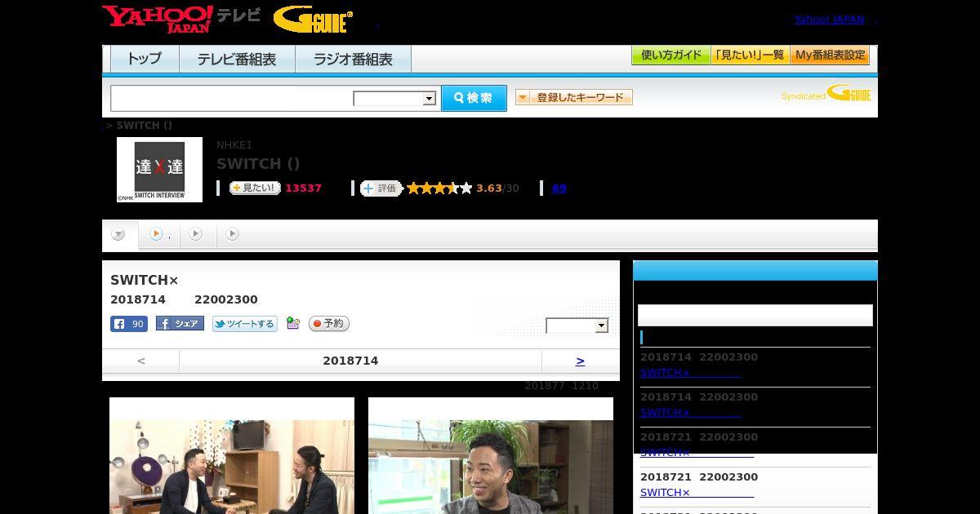This screenshot has width=980, height=514.
Task: Switch to the トップ tab
Action: [x=145, y=59]
